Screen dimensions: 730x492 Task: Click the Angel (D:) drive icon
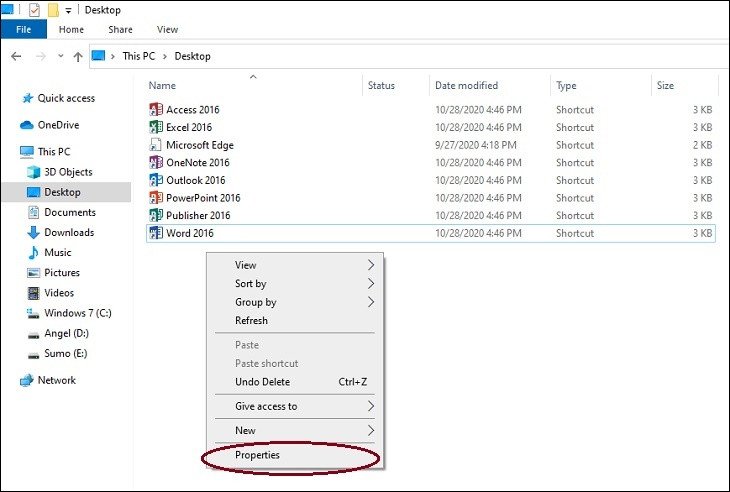pyautogui.click(x=34, y=335)
